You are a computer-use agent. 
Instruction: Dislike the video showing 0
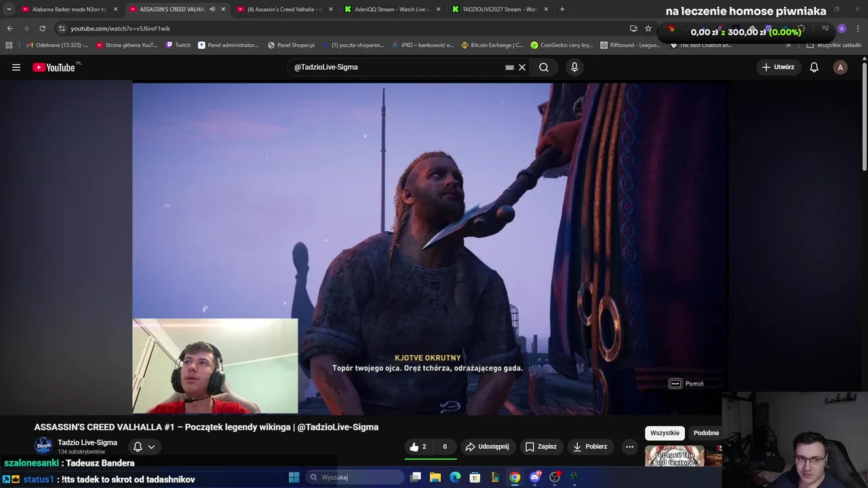445,447
